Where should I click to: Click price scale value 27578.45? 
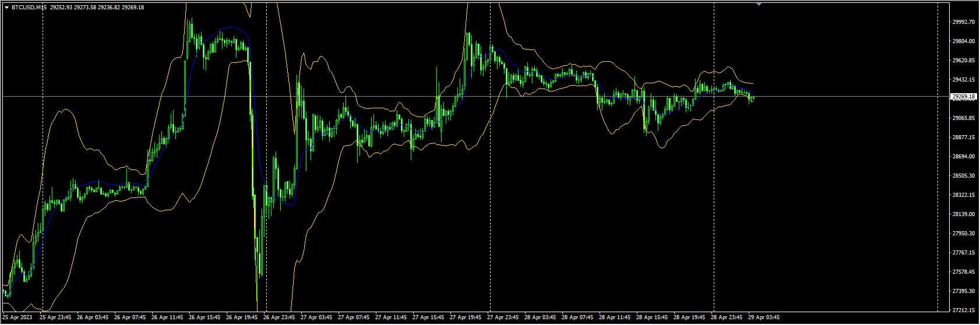(964, 272)
